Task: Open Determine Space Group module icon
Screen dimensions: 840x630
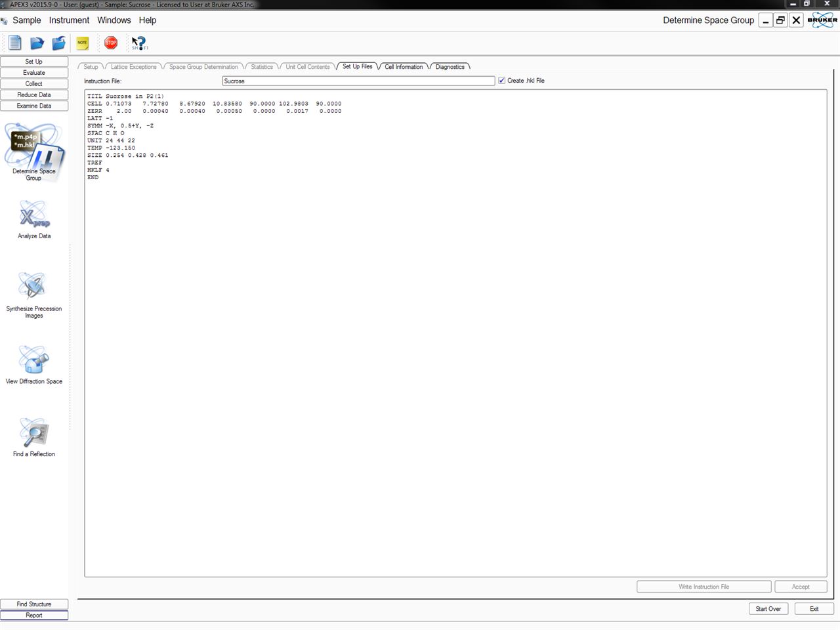Action: point(34,152)
